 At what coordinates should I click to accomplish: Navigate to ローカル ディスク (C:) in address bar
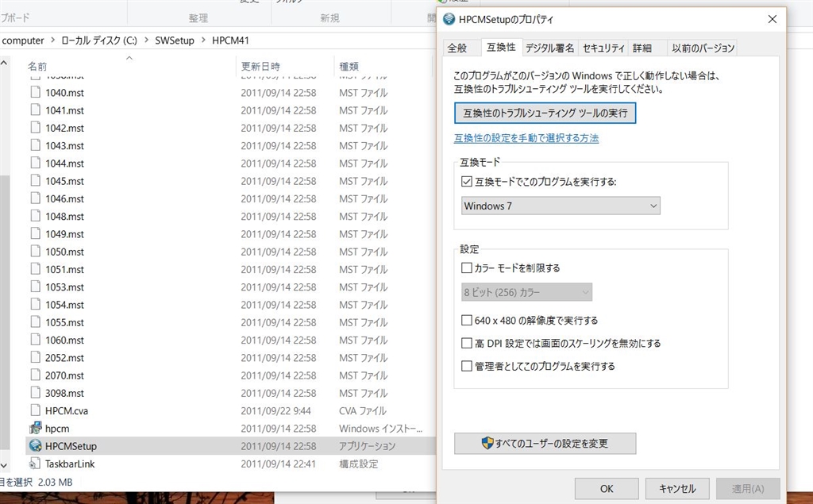(x=99, y=40)
